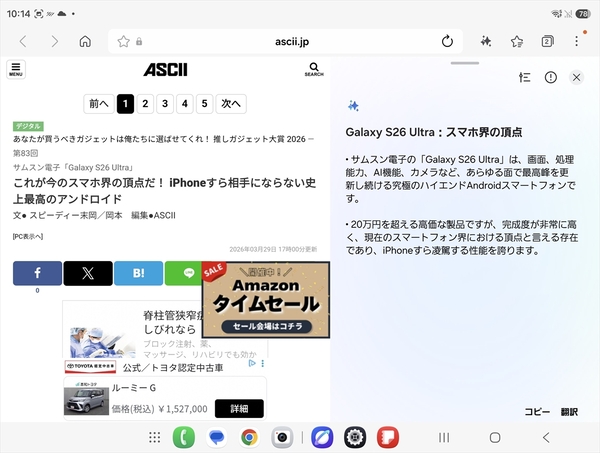Tap the system home button
Screen dimensions: 600x453
[495, 437]
